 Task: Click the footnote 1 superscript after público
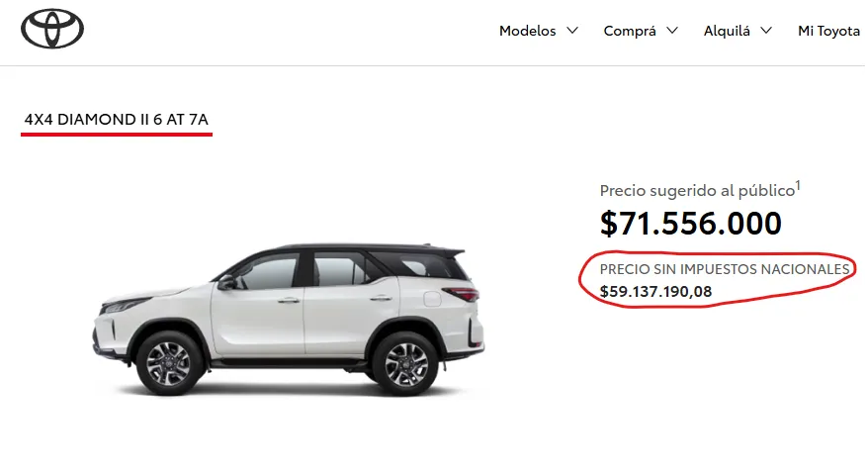pos(798,185)
